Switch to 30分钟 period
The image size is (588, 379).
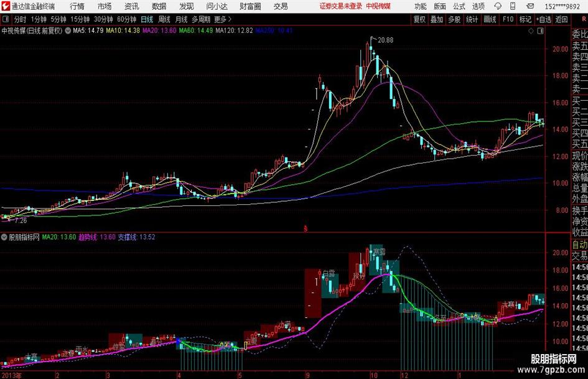(x=103, y=19)
